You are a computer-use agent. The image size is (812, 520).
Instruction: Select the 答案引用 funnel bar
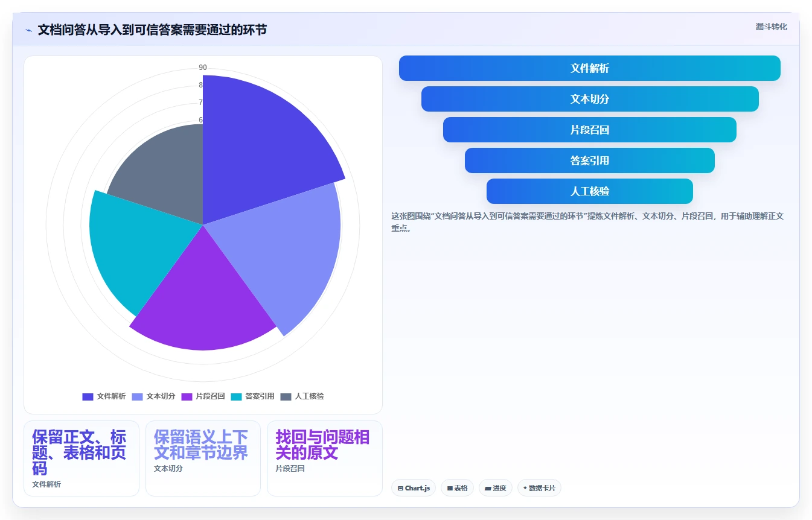click(590, 160)
